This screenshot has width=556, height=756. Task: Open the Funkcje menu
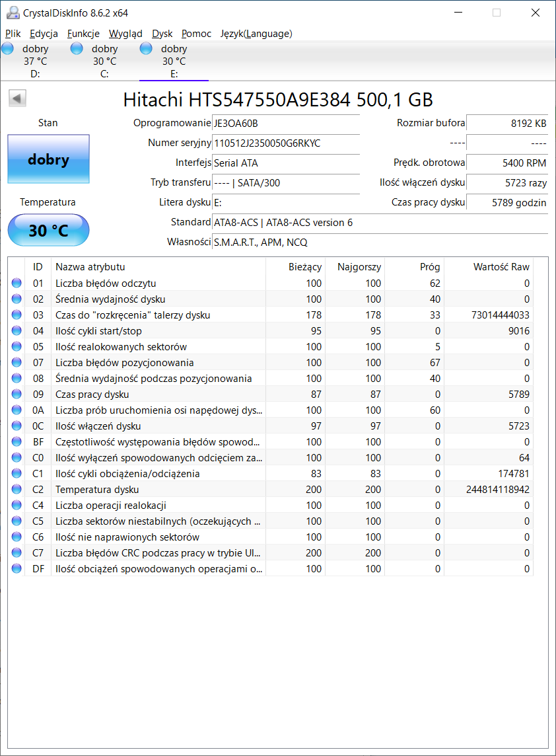[83, 34]
